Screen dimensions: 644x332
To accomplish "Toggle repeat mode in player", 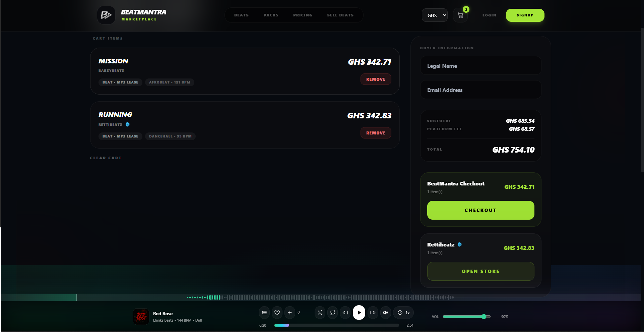I will (x=333, y=313).
